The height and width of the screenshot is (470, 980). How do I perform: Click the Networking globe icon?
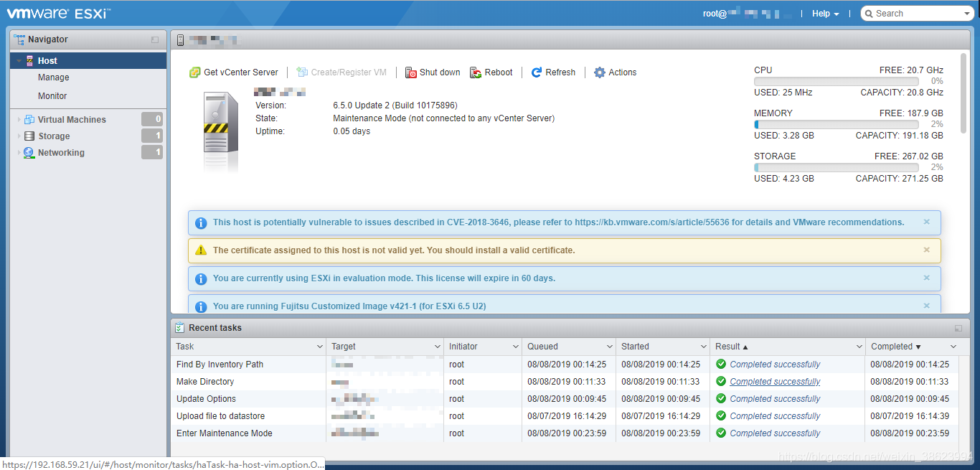click(29, 153)
